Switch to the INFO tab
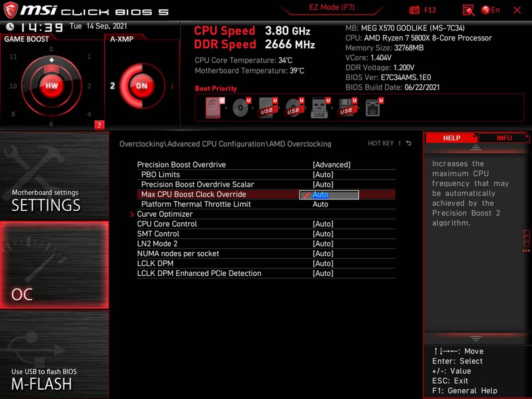 [x=504, y=138]
